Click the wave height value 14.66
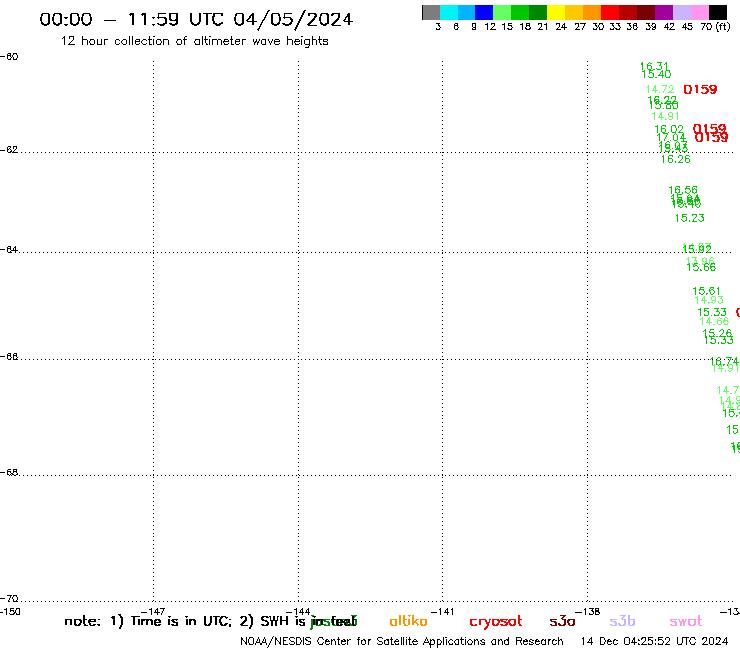This screenshot has width=740, height=650. pyautogui.click(x=714, y=321)
